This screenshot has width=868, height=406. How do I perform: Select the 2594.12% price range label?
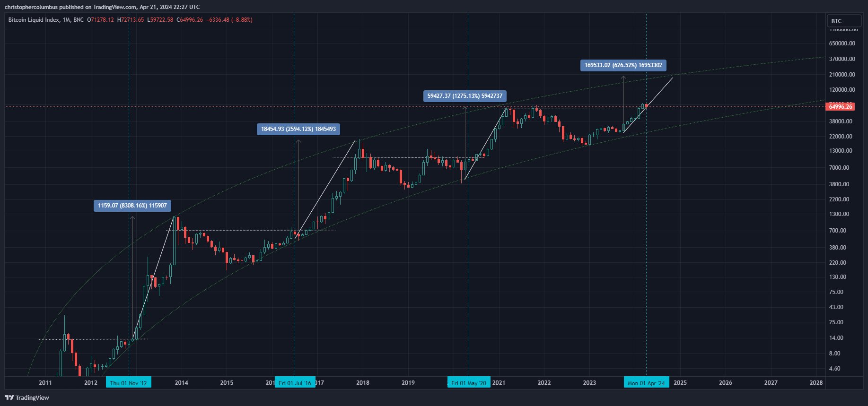(x=298, y=129)
